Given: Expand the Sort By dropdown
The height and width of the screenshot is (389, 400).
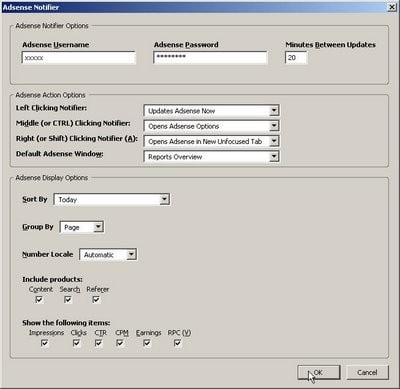Looking at the screenshot, I should click(112, 200).
